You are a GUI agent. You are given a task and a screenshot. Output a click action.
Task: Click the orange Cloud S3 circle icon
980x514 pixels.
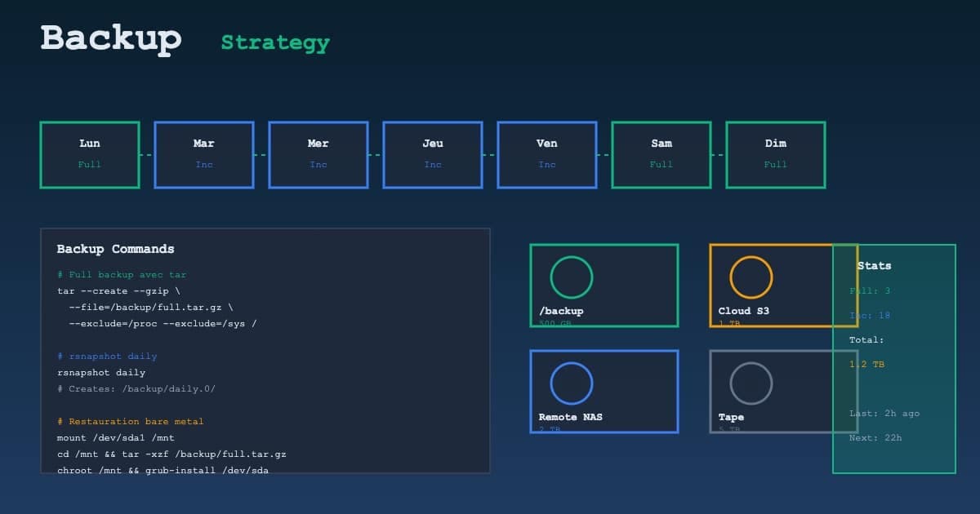point(751,277)
